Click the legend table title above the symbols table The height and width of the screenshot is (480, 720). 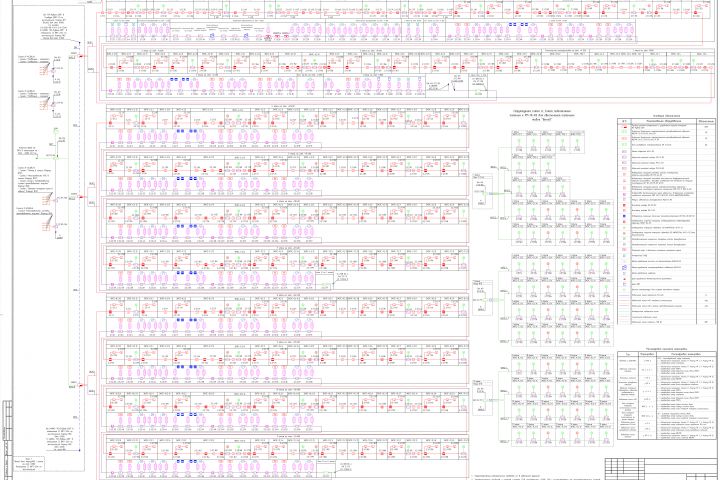pyautogui.click(x=667, y=116)
